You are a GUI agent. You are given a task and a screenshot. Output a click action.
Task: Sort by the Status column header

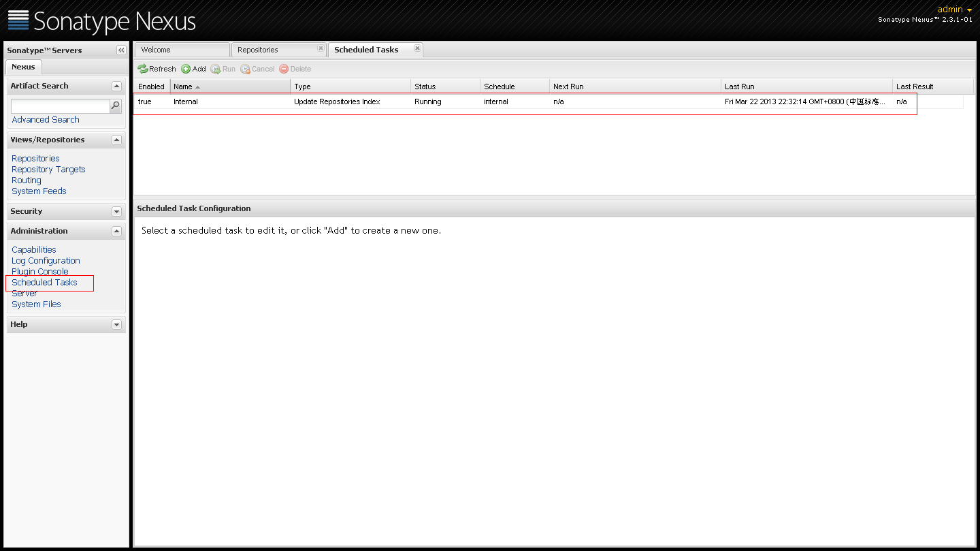(446, 86)
